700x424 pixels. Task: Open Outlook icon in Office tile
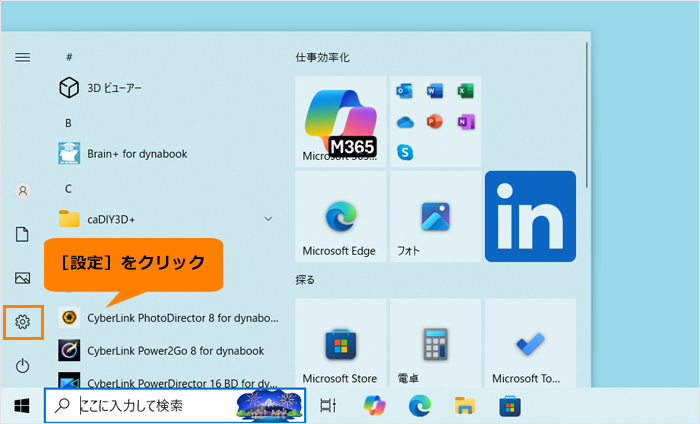point(404,91)
